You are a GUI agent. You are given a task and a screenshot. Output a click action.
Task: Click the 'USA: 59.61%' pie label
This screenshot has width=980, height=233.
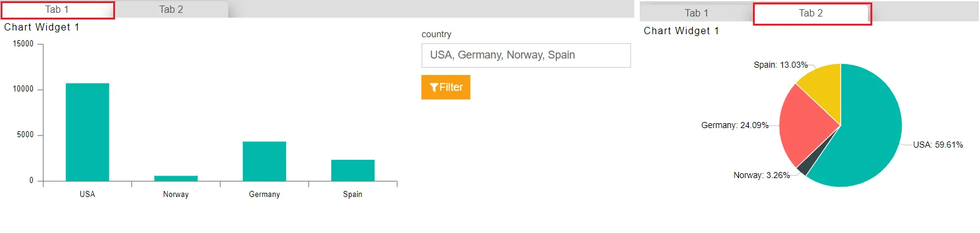(x=938, y=145)
